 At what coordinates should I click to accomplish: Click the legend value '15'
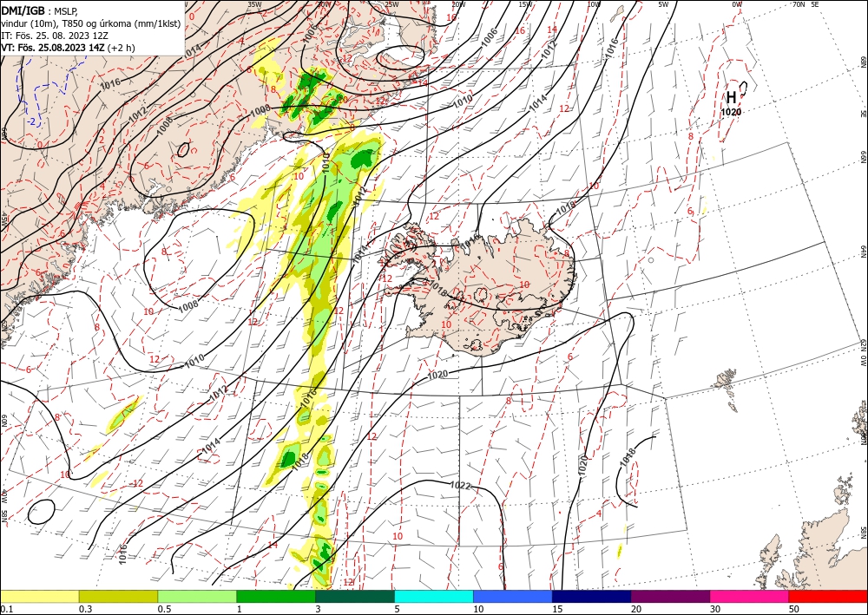click(x=557, y=609)
